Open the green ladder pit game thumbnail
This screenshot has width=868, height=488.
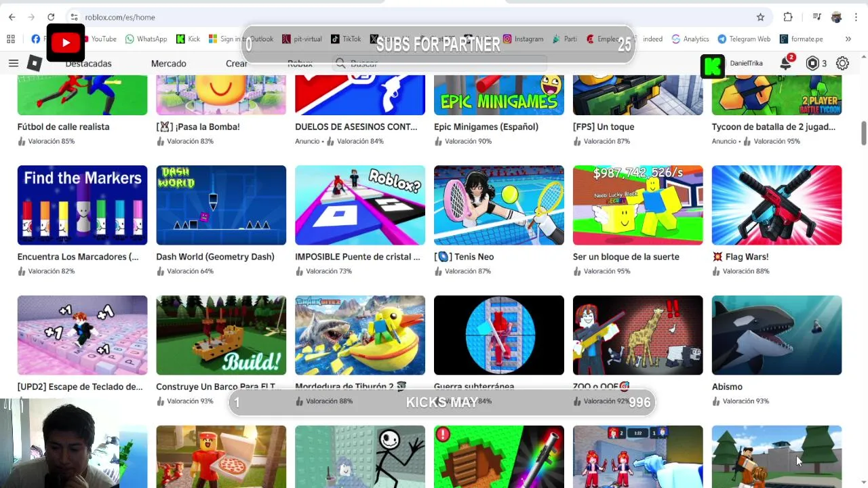[x=499, y=456]
